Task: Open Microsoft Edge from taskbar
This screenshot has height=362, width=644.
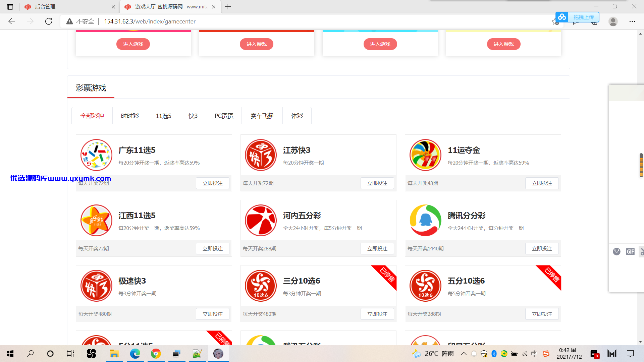Action: coord(135,354)
